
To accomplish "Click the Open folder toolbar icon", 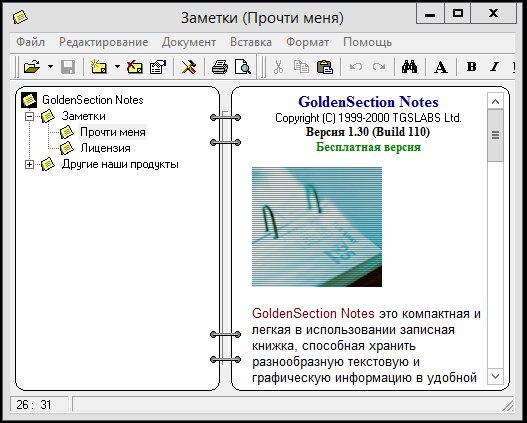I will point(32,67).
